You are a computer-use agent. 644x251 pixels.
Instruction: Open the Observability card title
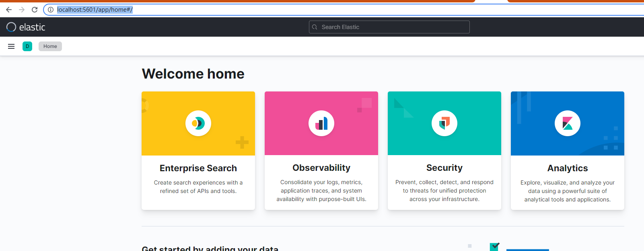pyautogui.click(x=321, y=168)
